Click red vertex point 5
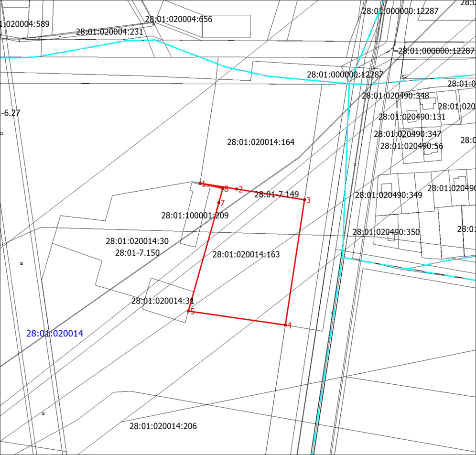476x455 pixels. point(188,311)
